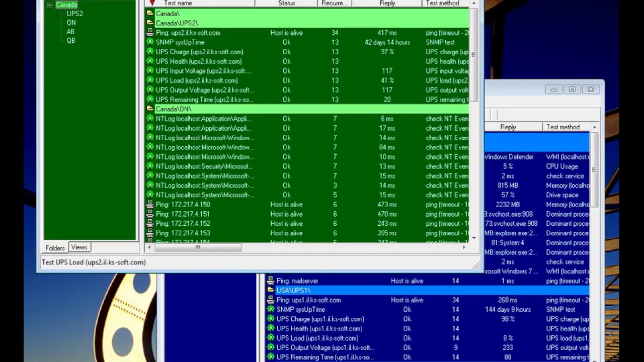Image resolution: width=644 pixels, height=362 pixels.
Task: Select the AB folder in the tree
Action: 71,32
